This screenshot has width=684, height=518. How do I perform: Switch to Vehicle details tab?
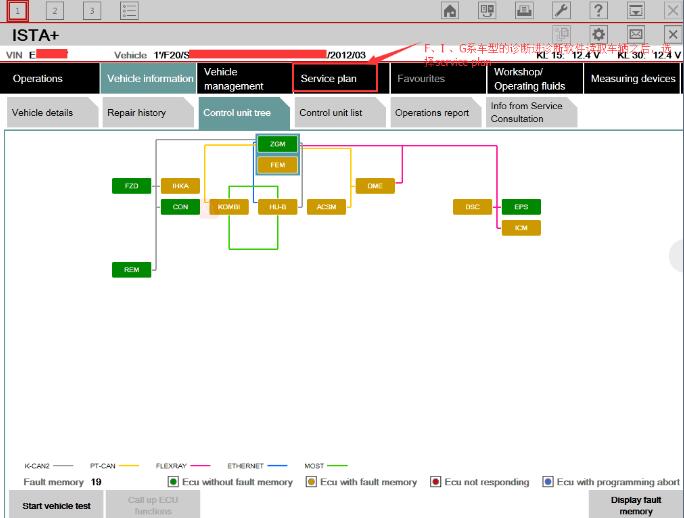(52, 113)
